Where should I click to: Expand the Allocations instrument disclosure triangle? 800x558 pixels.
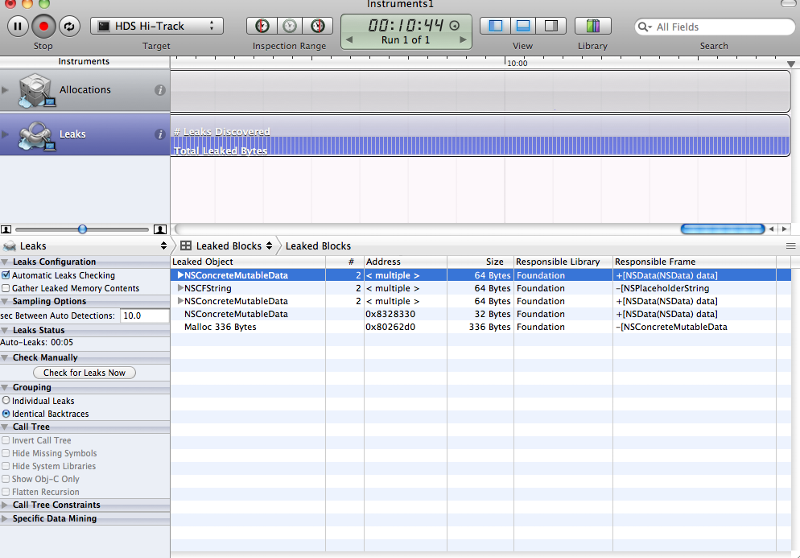(5, 90)
